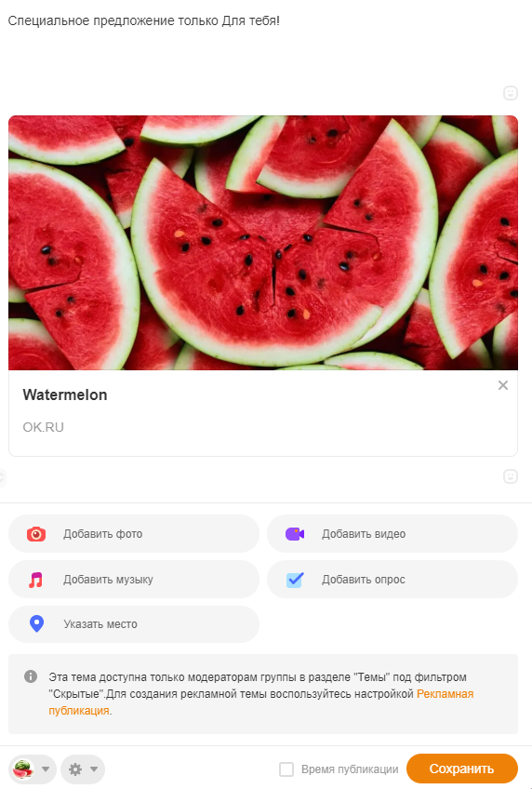Select the Указать место option
Viewport: 532px width, 789px height.
tap(134, 624)
